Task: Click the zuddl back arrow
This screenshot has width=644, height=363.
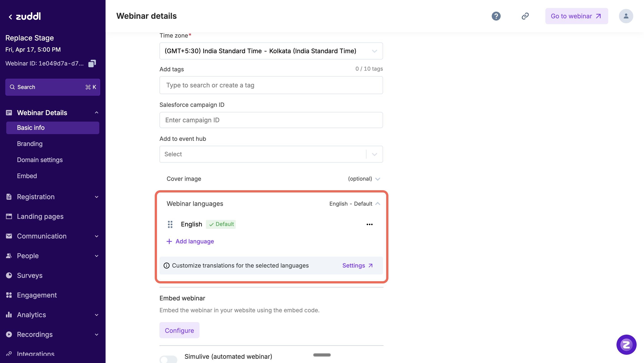Action: (x=10, y=17)
